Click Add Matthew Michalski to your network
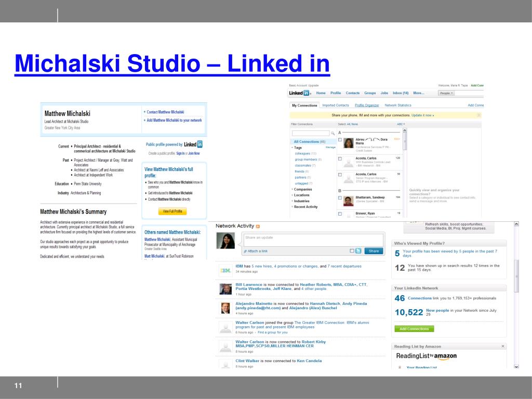This screenshot has height=399, width=532. 174,120
